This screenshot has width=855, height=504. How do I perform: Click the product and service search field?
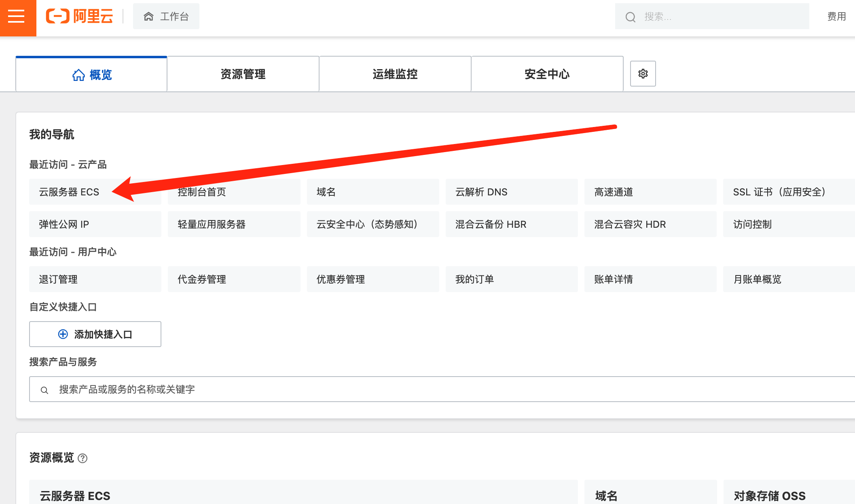pyautogui.click(x=442, y=389)
